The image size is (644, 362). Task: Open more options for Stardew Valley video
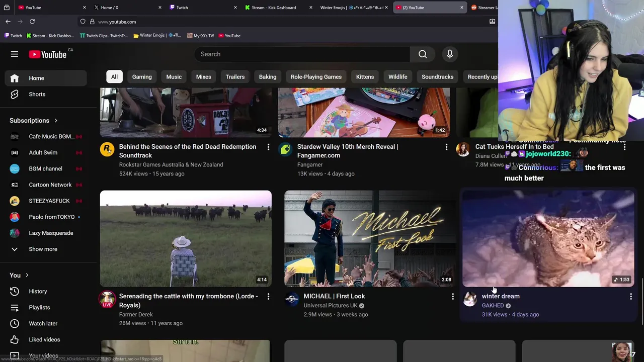pos(446,147)
